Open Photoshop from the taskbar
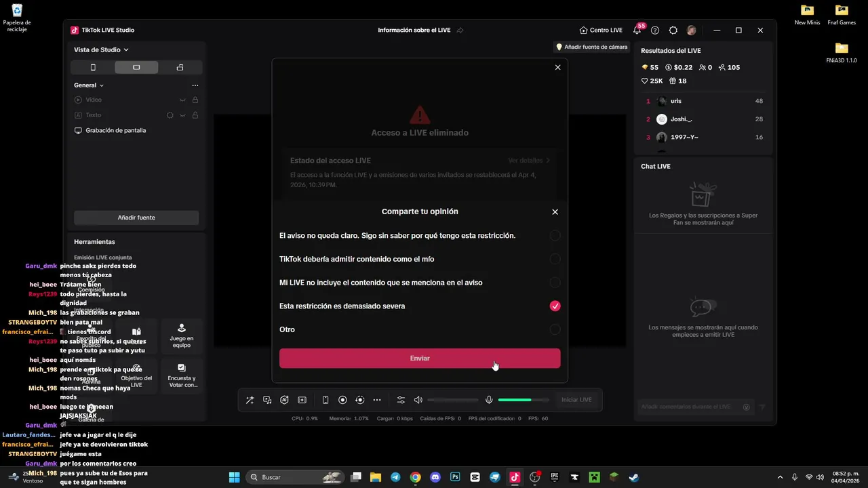 pos(455,477)
